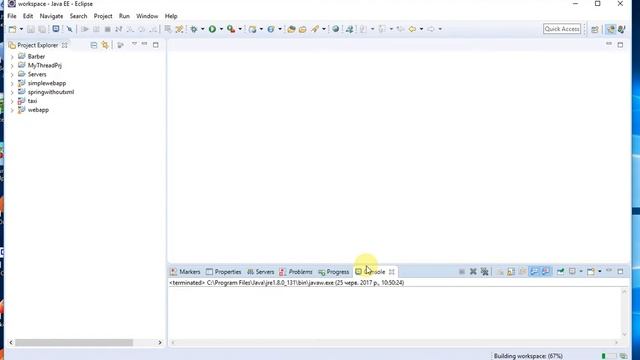The image size is (640, 360).
Task: Open the Search menu
Action: click(x=78, y=16)
